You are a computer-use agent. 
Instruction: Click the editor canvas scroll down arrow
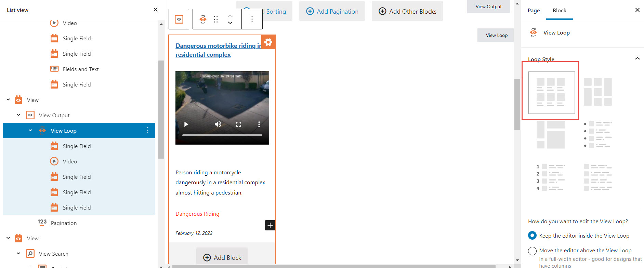point(517,260)
